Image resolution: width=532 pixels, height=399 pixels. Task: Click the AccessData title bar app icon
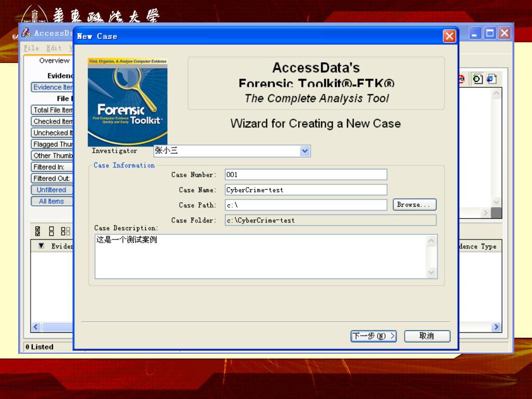click(x=26, y=33)
